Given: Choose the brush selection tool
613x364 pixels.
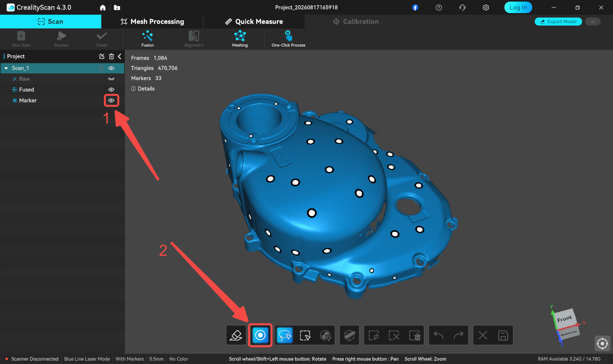Looking at the screenshot, I should point(325,335).
